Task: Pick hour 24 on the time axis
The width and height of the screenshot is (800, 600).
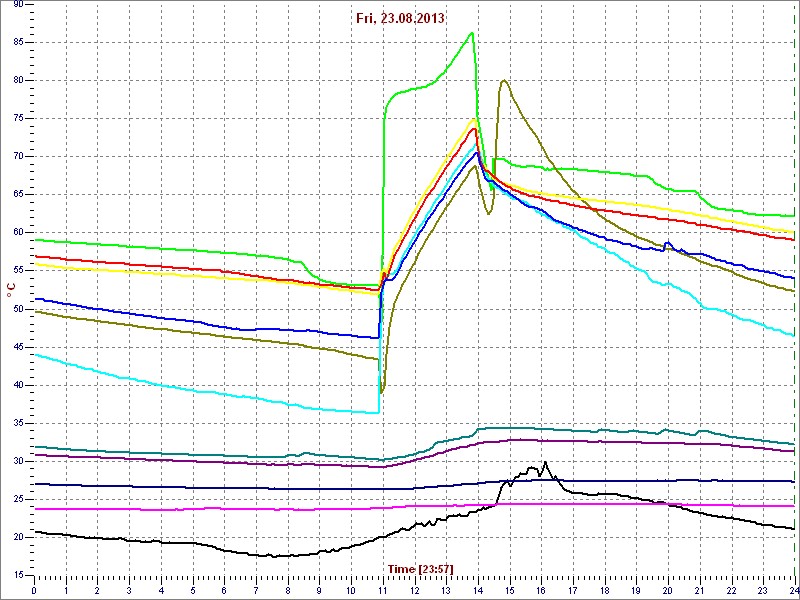Action: (x=794, y=590)
